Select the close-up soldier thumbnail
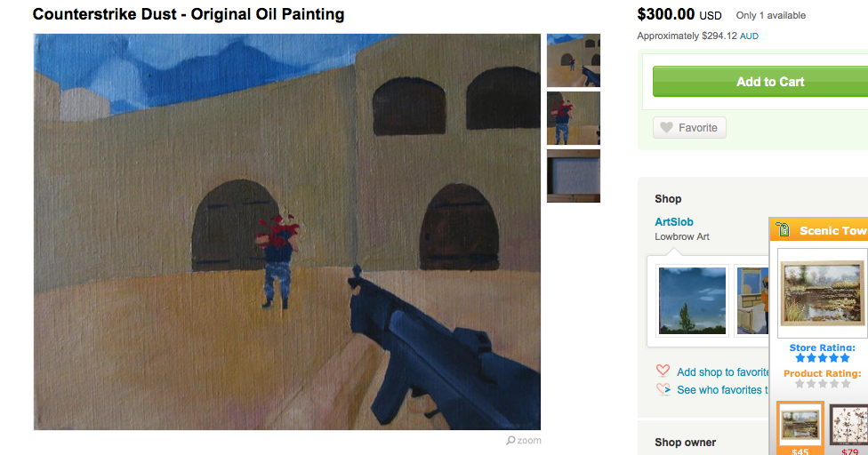 [574, 118]
